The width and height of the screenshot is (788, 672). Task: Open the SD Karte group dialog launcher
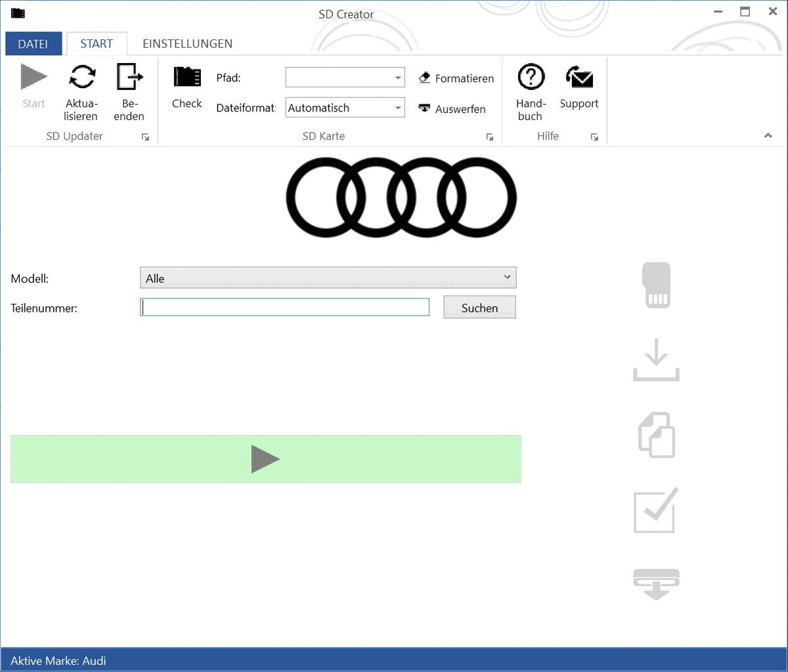(x=489, y=137)
